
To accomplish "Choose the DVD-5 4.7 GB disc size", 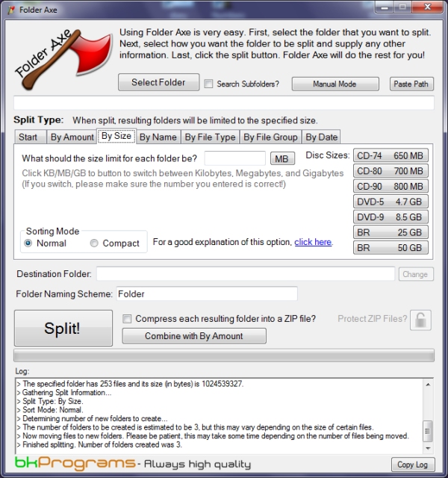I will click(391, 202).
